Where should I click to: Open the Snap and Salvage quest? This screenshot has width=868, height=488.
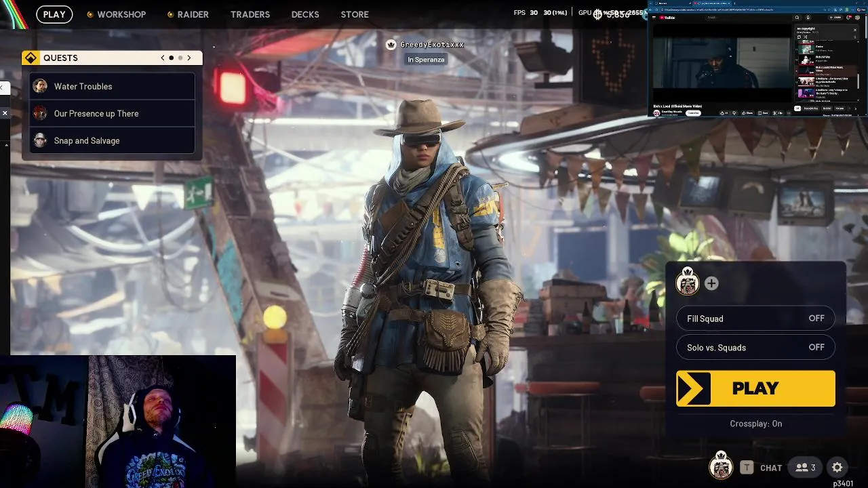(x=113, y=140)
